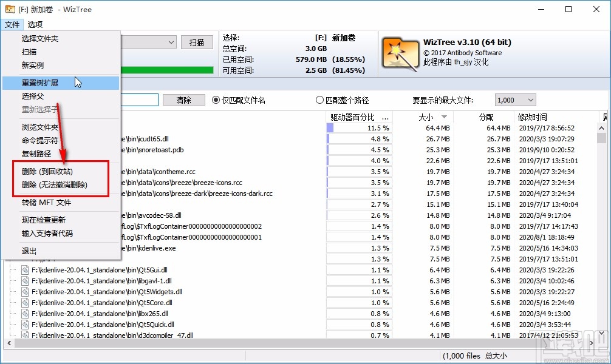Image resolution: width=611 pixels, height=364 pixels.
Task: Click the 4.8 % percentage bar cell
Action: [x=359, y=139]
